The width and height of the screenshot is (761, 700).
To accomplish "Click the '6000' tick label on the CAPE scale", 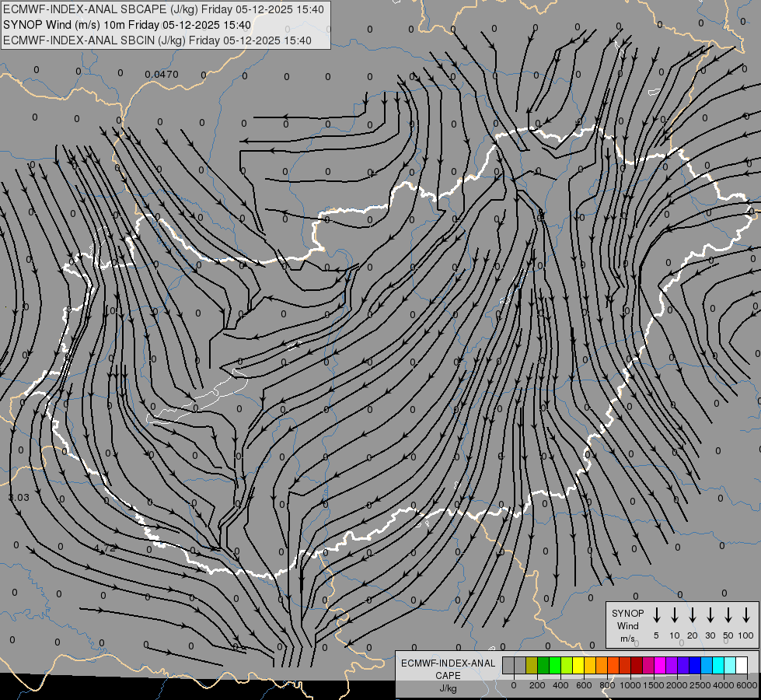I will [747, 685].
